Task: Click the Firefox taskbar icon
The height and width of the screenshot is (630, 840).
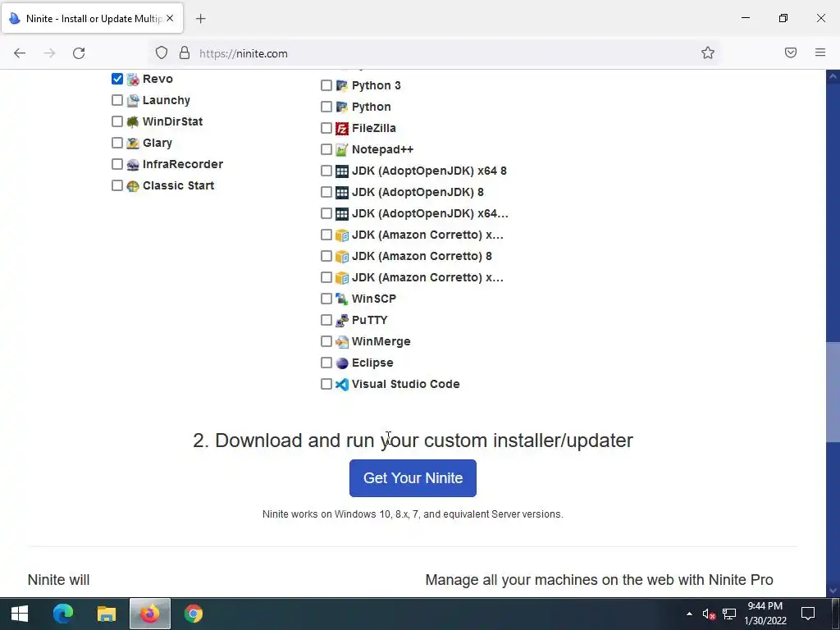Action: [x=150, y=614]
